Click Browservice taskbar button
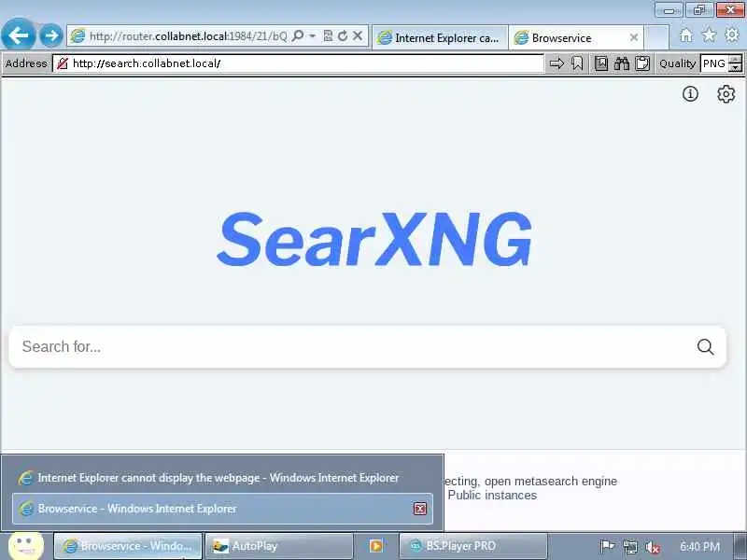This screenshot has width=747, height=560. (127, 546)
